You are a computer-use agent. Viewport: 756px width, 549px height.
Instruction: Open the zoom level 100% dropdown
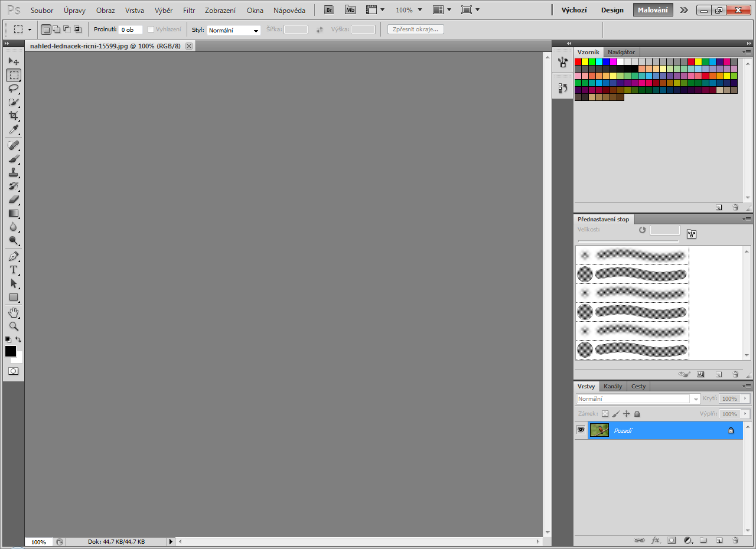[x=409, y=10]
